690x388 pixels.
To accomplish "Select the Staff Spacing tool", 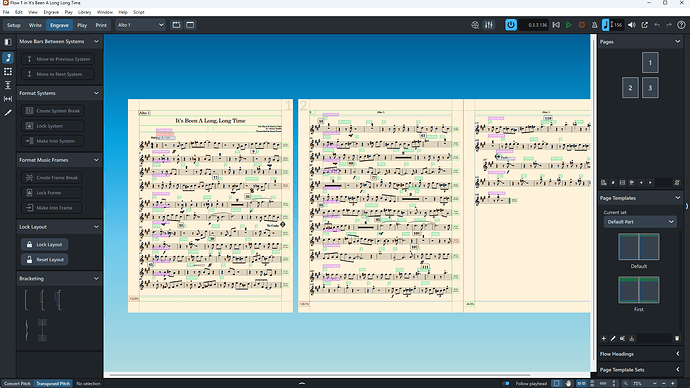I will pyautogui.click(x=8, y=85).
